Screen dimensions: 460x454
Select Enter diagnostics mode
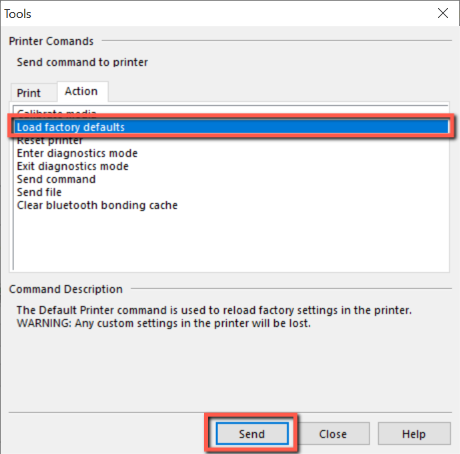tap(77, 153)
